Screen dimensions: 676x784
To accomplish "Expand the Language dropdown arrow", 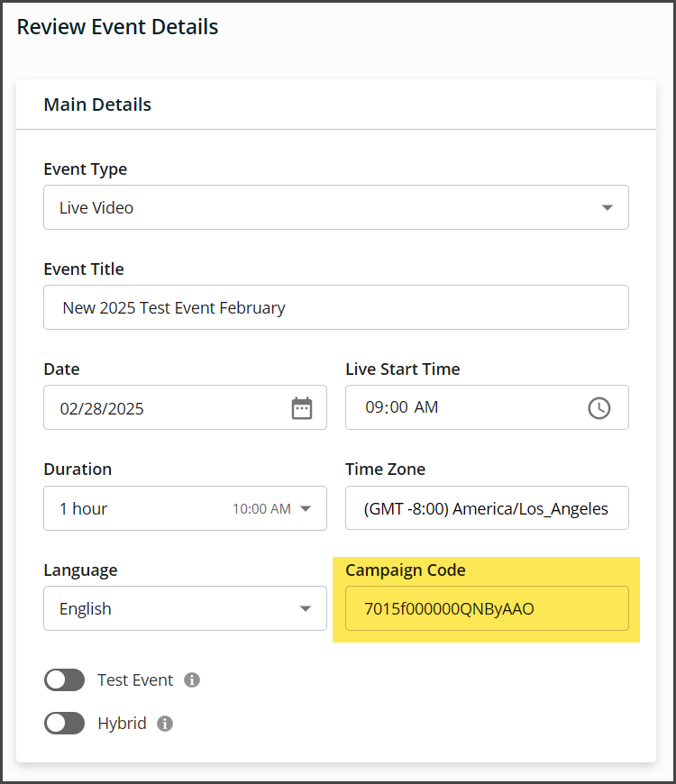I will (x=306, y=609).
